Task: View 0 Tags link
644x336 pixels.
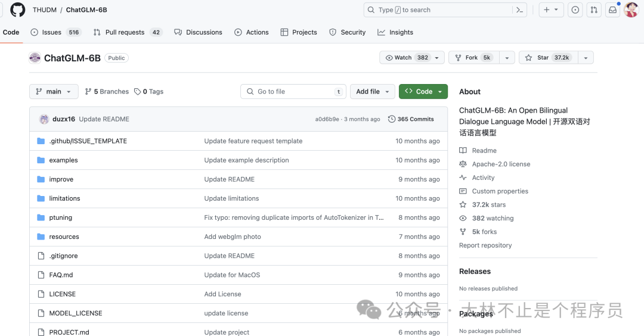Action: pos(148,92)
